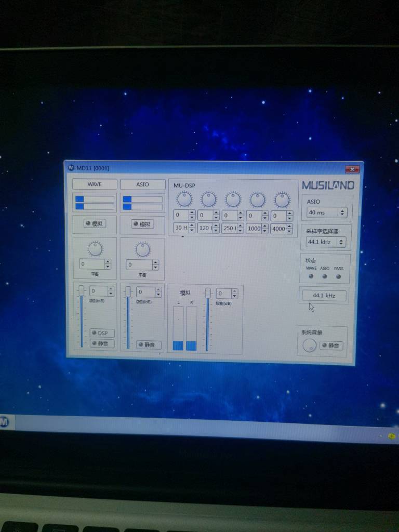Open the 30 Hz frequency selector
The image size is (399, 532).
pos(184,228)
